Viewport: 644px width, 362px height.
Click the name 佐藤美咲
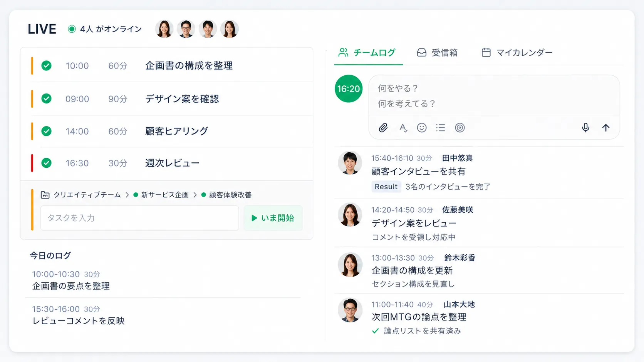458,210
